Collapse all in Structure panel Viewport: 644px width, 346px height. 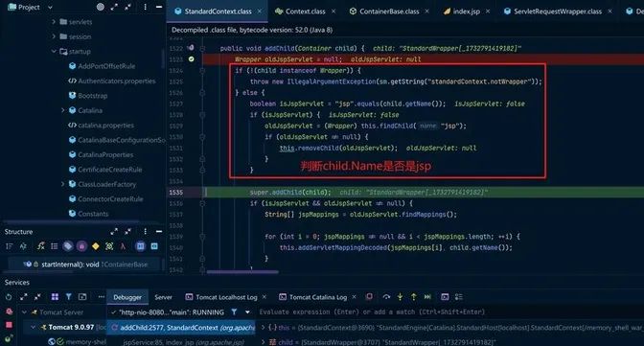pos(128,231)
